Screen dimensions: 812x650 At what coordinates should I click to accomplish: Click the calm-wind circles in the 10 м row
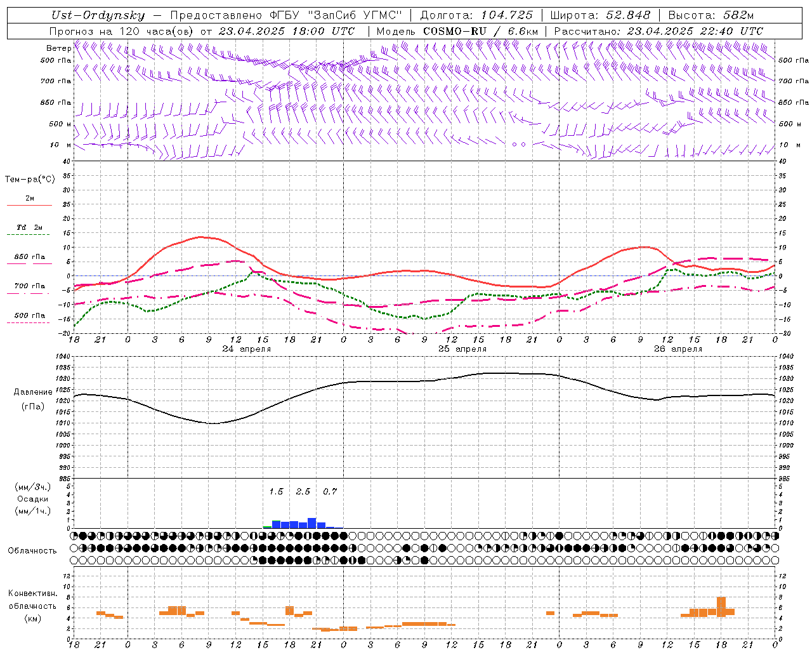[520, 145]
